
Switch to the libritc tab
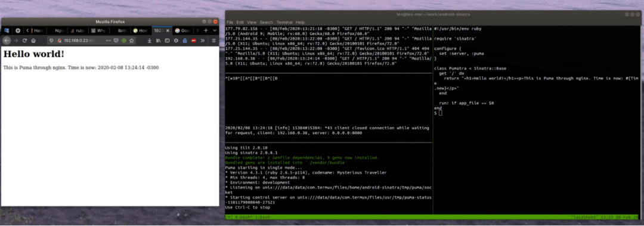(120, 30)
